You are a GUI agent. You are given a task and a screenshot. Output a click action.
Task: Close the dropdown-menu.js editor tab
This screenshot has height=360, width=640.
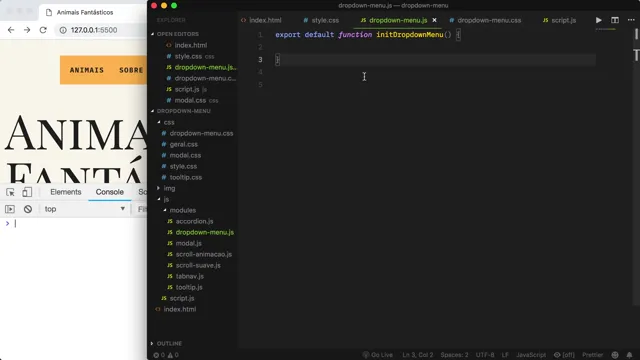pos(434,20)
